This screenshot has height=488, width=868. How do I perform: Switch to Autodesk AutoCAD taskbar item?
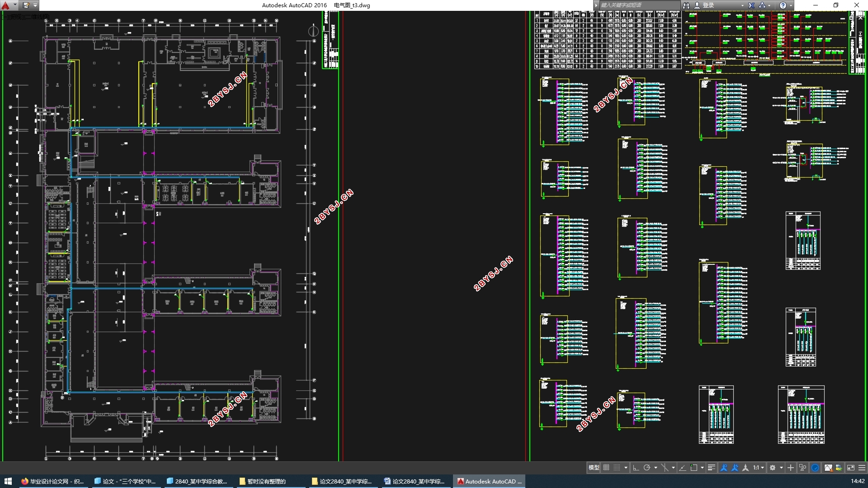(x=489, y=481)
